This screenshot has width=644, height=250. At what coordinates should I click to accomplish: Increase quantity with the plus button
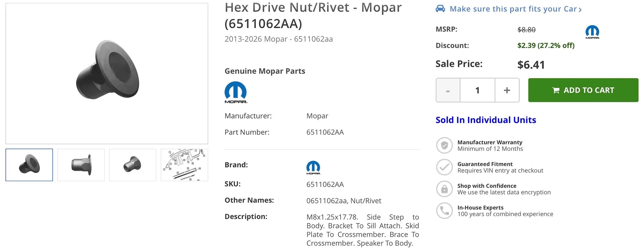click(507, 90)
